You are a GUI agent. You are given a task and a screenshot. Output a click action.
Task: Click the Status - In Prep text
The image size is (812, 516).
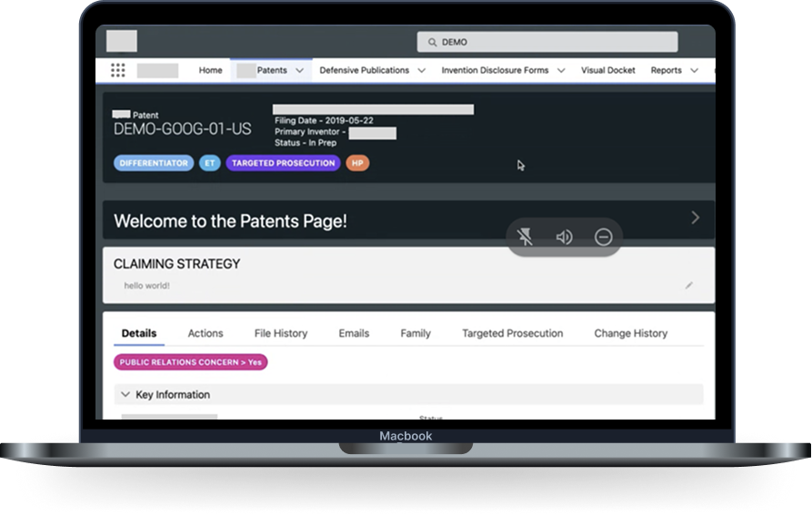pyautogui.click(x=306, y=143)
